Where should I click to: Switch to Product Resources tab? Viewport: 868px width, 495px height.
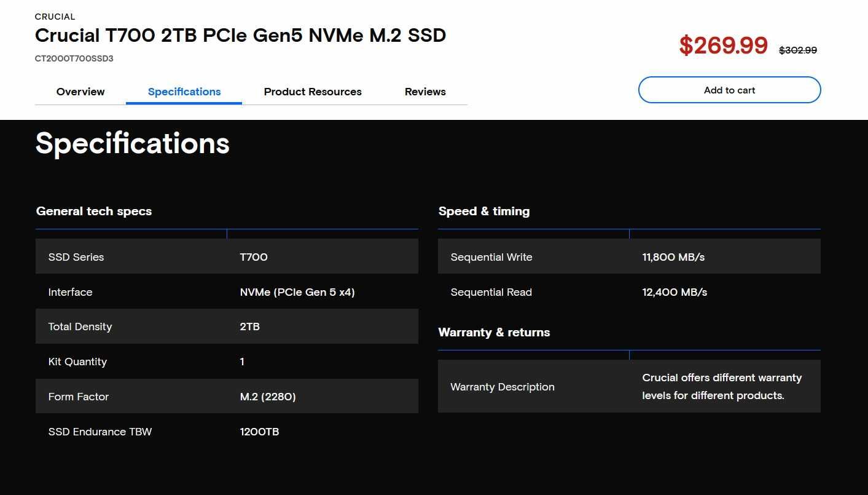coord(313,92)
